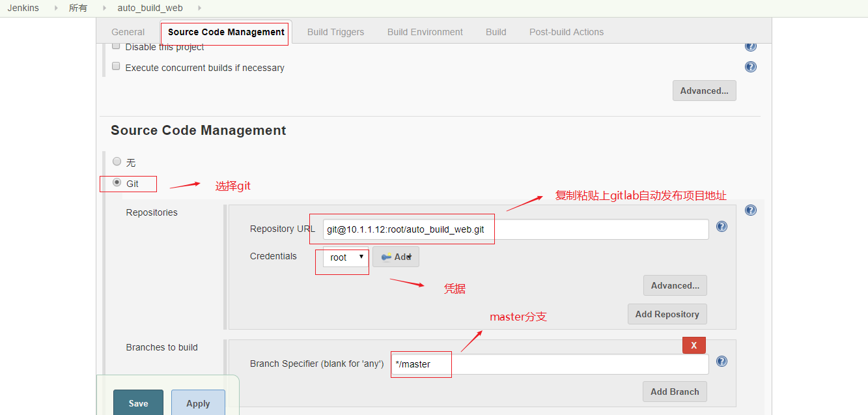Focus the Repository URL input field

click(516, 229)
